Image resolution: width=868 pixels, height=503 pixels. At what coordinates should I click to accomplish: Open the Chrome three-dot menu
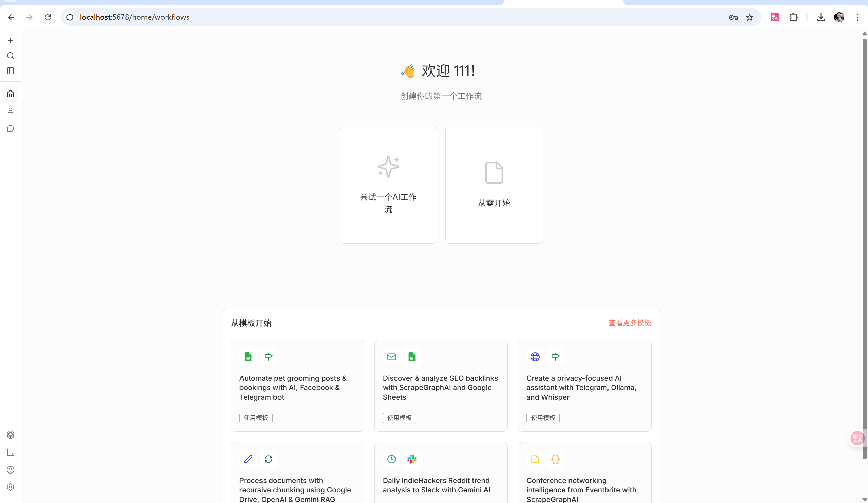857,17
